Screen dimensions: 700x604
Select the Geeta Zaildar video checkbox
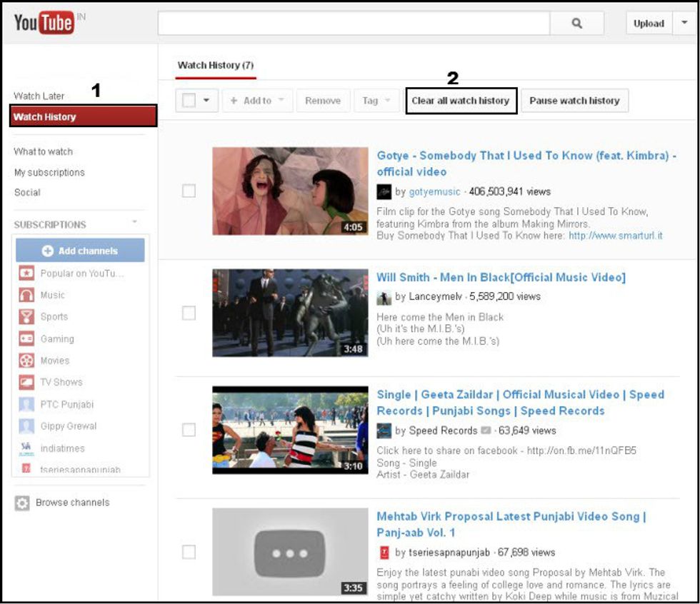pos(189,430)
